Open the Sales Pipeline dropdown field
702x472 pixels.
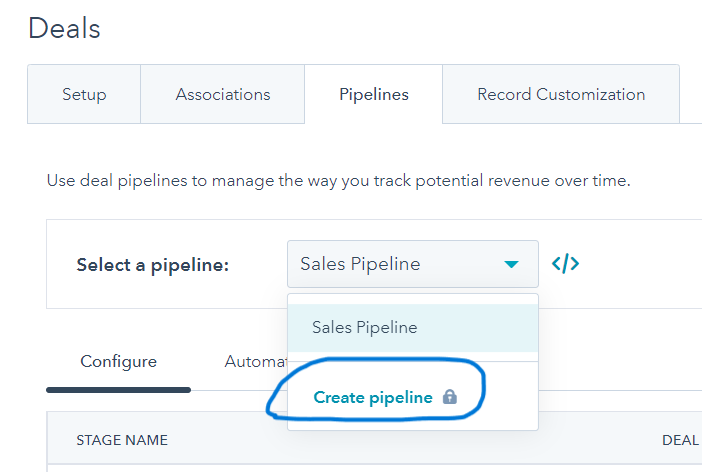[x=400, y=265]
